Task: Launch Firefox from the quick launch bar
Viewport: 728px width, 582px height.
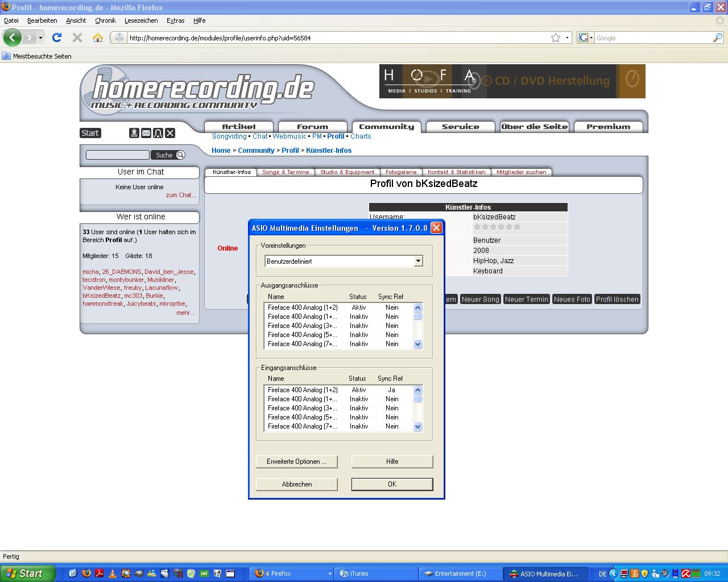Action: (86, 573)
